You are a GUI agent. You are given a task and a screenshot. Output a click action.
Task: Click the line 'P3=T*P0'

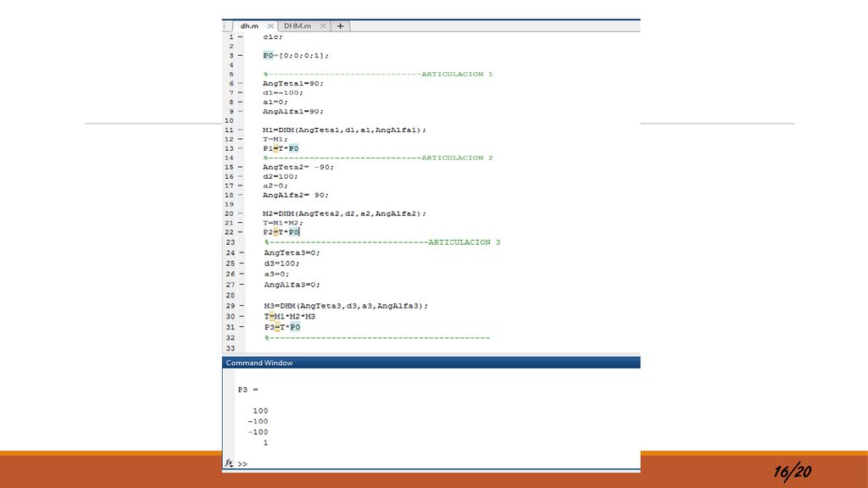pyautogui.click(x=281, y=327)
